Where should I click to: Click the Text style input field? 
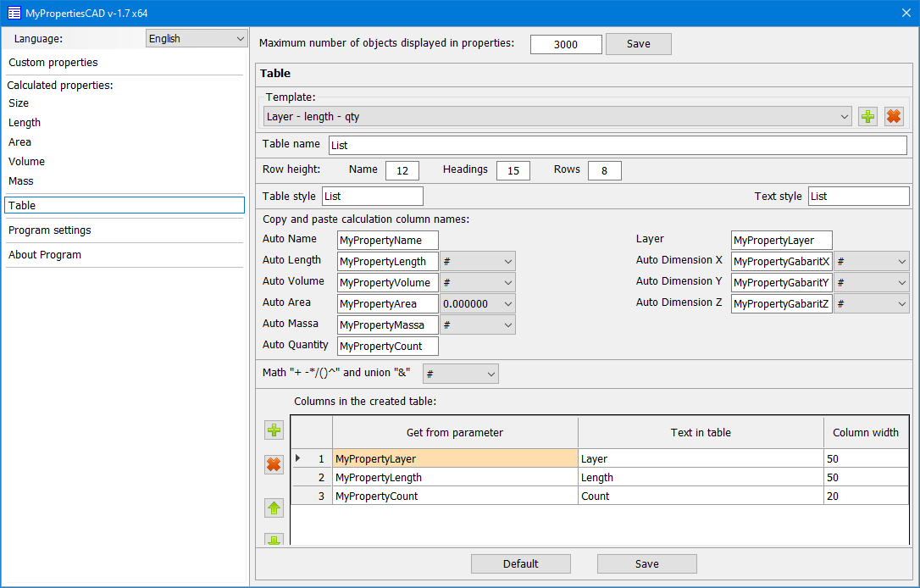[x=859, y=197]
